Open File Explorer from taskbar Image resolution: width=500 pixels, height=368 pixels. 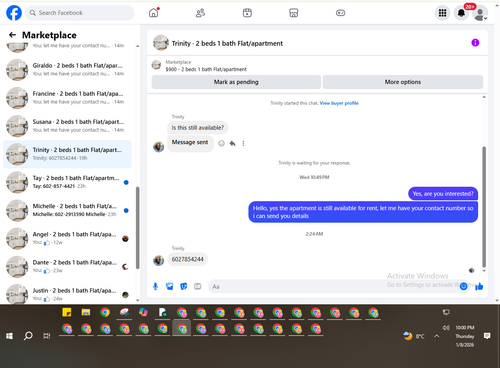[86, 312]
